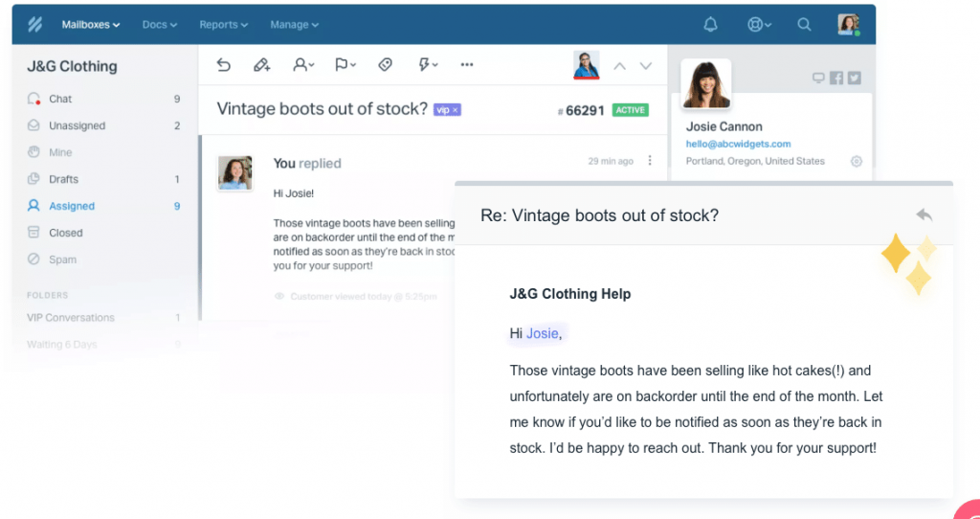Screen dimensions: 980x519
Task: Add a note with the pencil icon
Action: pos(261,64)
